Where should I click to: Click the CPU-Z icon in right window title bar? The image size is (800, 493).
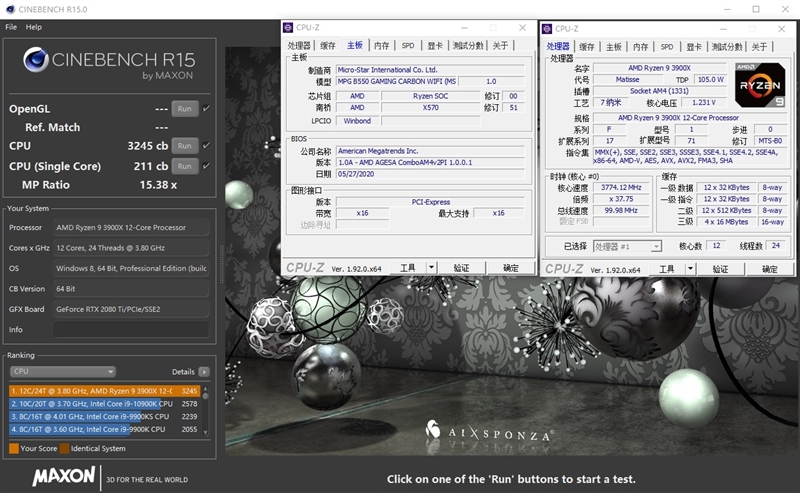coord(547,28)
